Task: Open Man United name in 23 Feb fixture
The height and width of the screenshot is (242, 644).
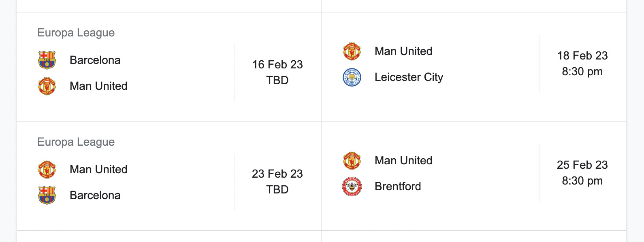Action: click(x=98, y=170)
